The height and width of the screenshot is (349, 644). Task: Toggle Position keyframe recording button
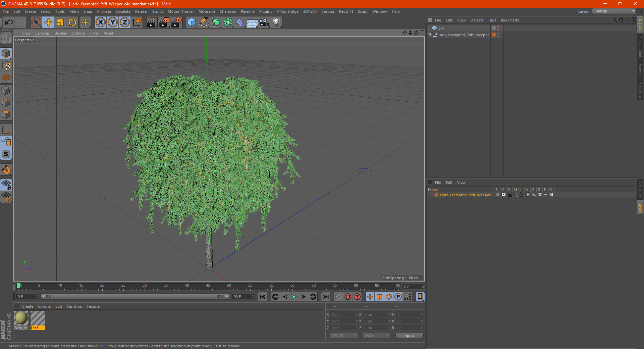click(370, 297)
